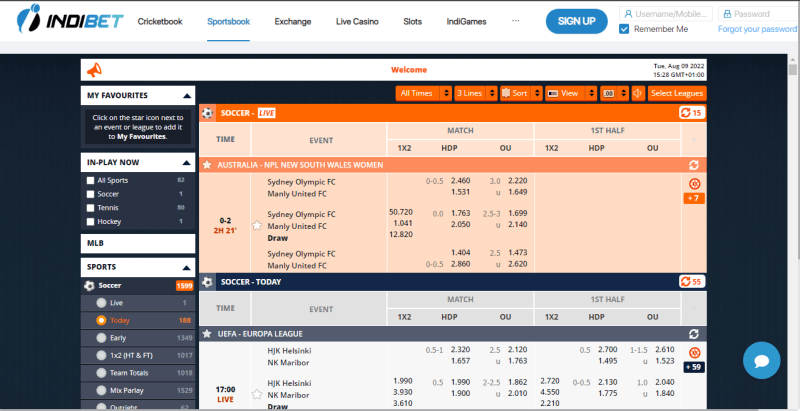
Task: Open live stats icon for Sydney Olympic match
Action: click(x=694, y=184)
